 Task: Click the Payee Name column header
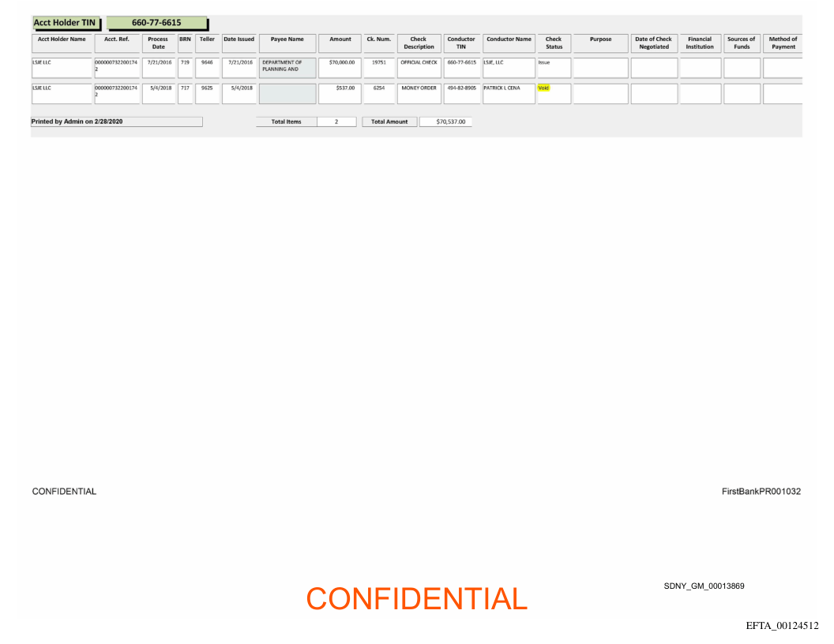point(287,39)
